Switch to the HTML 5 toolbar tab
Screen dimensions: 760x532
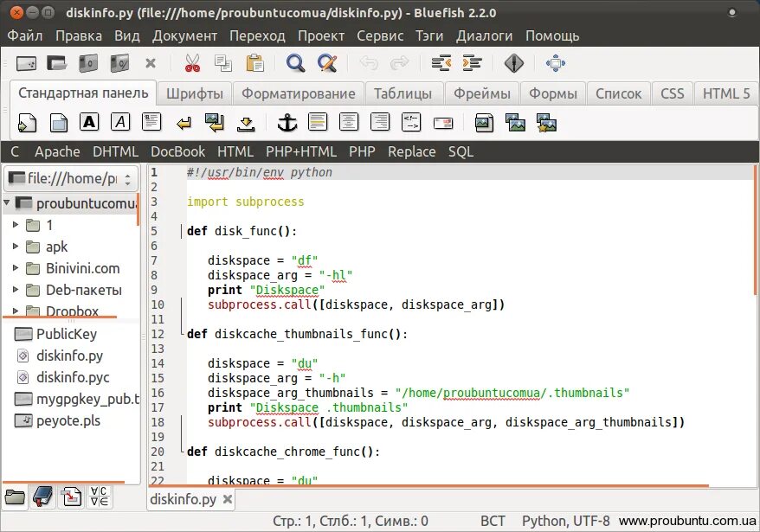[x=726, y=93]
